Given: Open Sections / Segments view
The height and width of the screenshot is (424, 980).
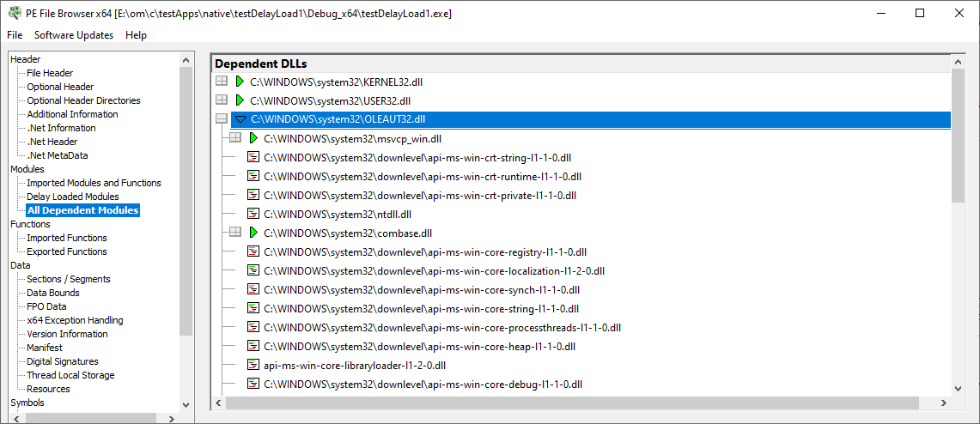Looking at the screenshot, I should tap(69, 279).
